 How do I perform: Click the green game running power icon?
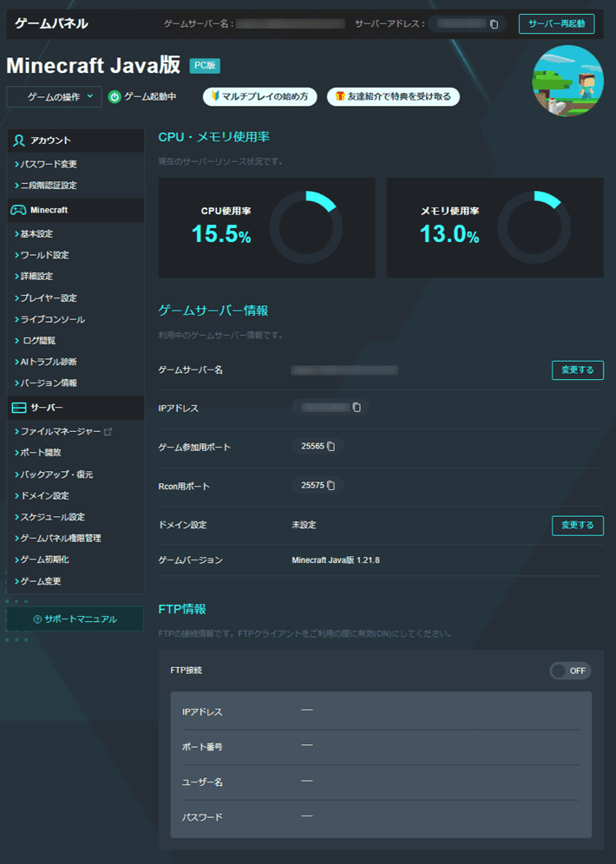tap(115, 97)
